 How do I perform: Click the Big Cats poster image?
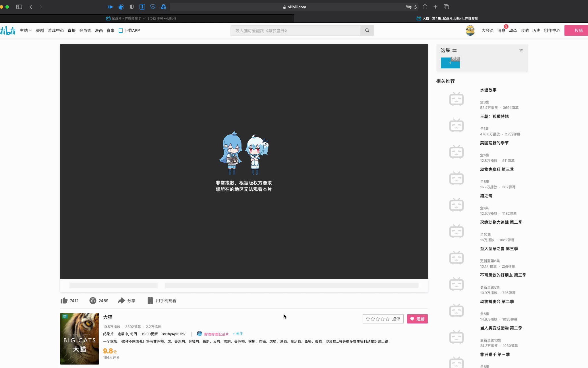click(80, 339)
